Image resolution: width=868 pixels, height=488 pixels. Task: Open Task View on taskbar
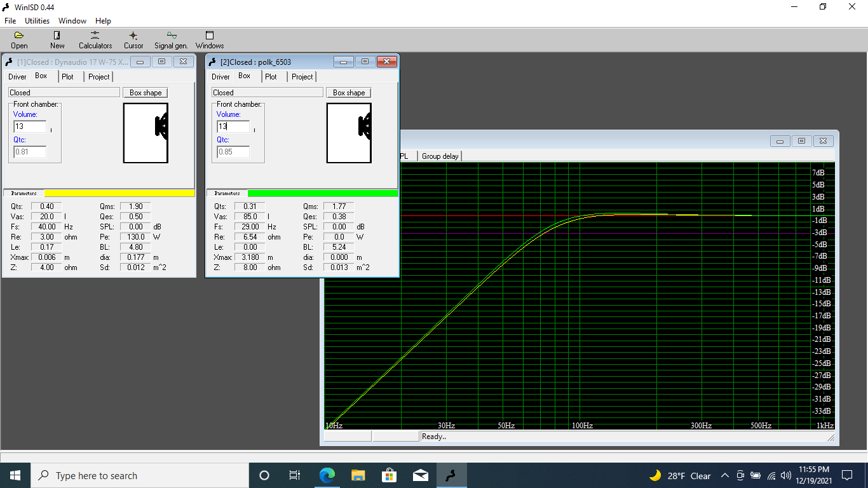click(295, 475)
